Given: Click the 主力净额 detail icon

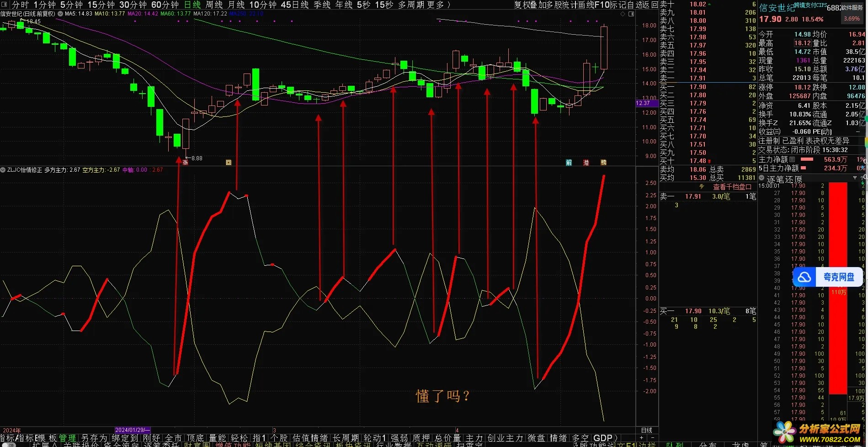Looking at the screenshot, I should 792,159.
